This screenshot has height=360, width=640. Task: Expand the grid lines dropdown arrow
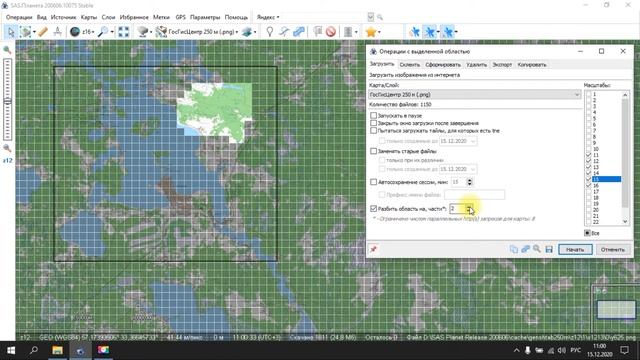coord(356,32)
